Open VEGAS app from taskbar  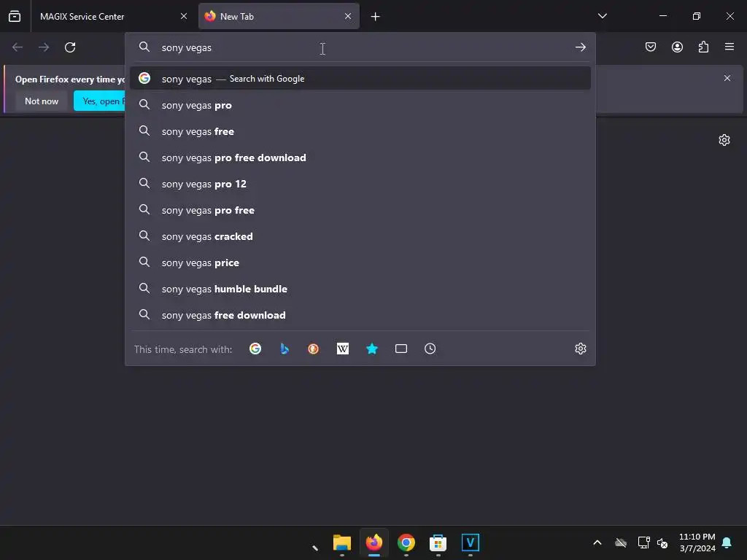(471, 542)
